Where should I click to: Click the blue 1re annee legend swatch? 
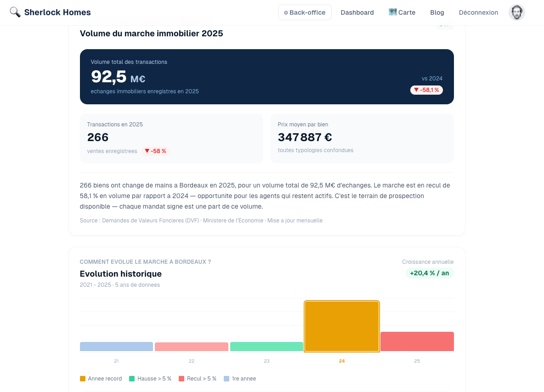pyautogui.click(x=227, y=379)
